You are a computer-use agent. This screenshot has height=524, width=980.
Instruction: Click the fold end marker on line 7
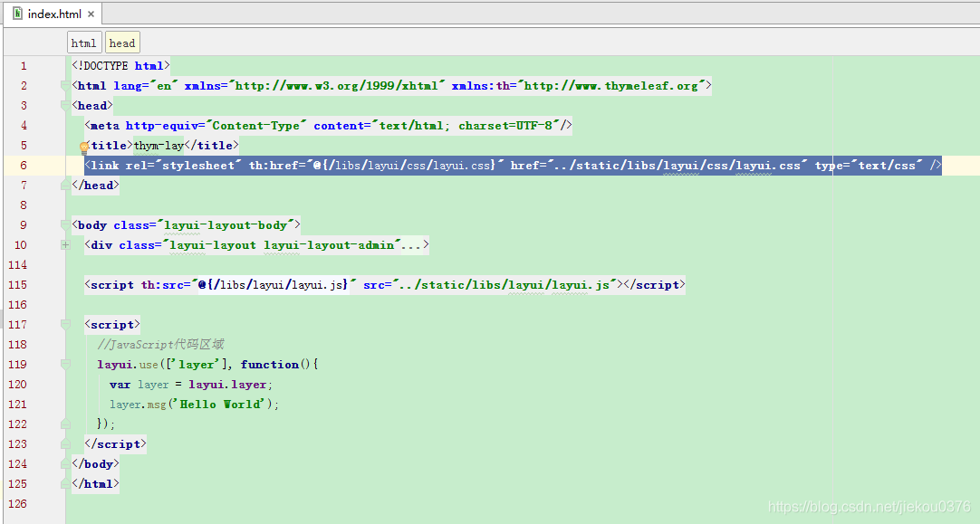click(x=65, y=185)
